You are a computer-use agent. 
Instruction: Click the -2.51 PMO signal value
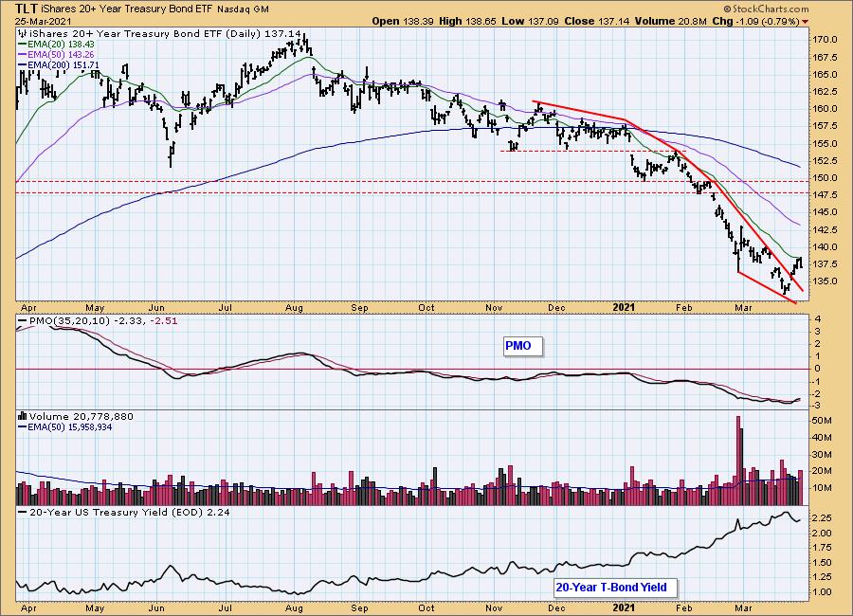tap(164, 321)
